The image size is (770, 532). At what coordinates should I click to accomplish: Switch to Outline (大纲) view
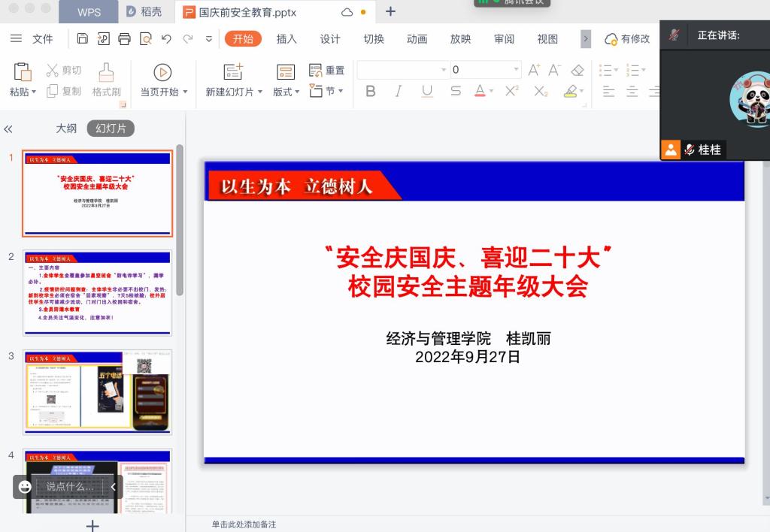click(x=66, y=128)
